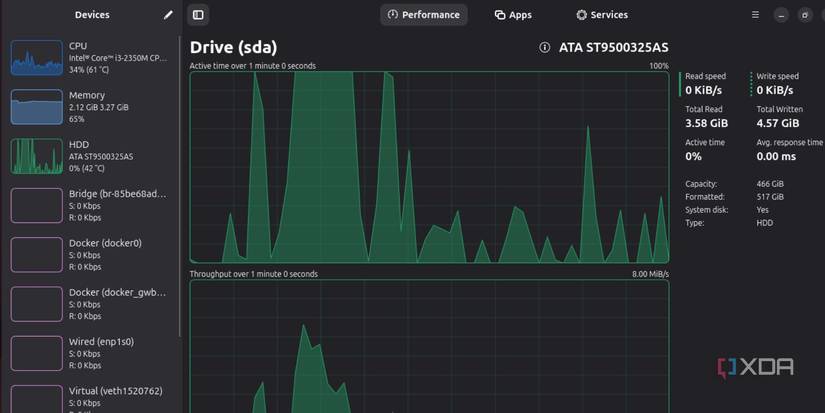
Task: Open the Services tab
Action: click(x=602, y=15)
